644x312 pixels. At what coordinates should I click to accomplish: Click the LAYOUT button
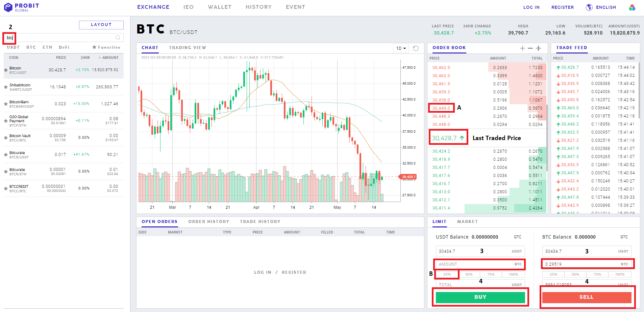pos(101,25)
